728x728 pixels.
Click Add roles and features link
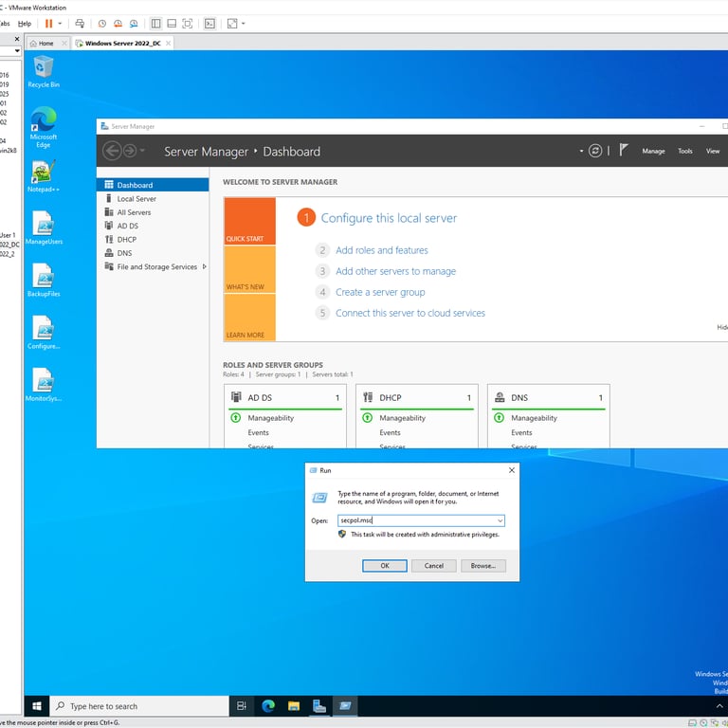pyautogui.click(x=382, y=250)
